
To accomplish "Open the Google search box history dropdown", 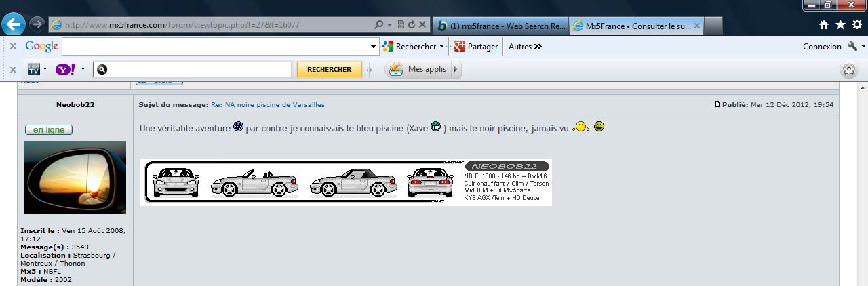I will (x=374, y=47).
